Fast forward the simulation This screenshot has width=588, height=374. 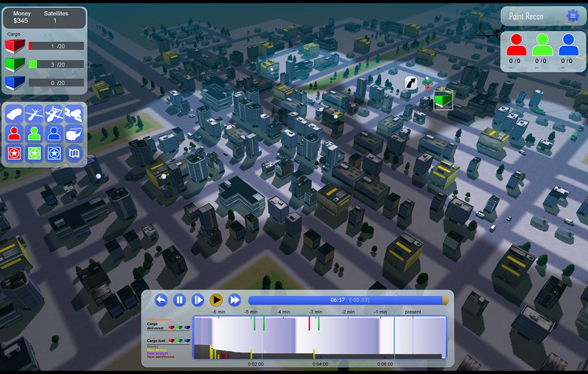(x=234, y=300)
